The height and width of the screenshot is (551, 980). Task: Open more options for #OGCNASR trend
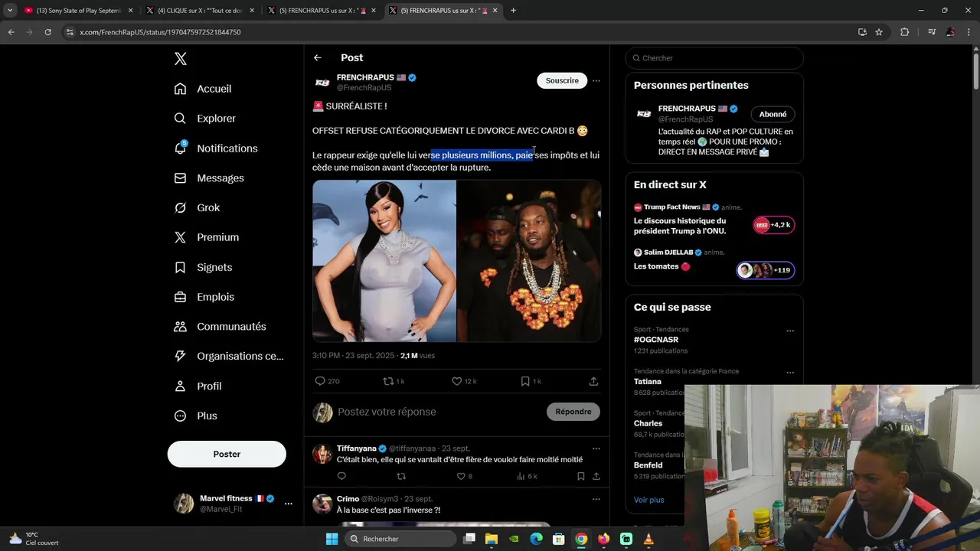[790, 331]
